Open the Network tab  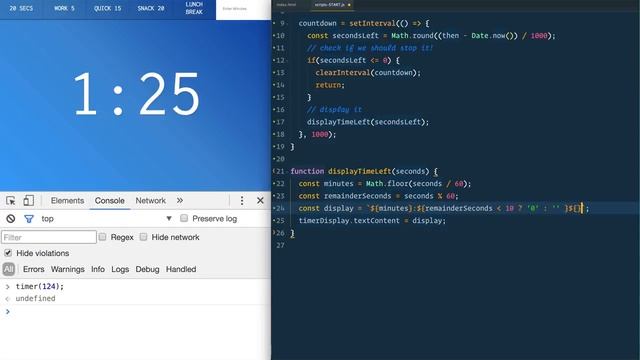pos(151,200)
